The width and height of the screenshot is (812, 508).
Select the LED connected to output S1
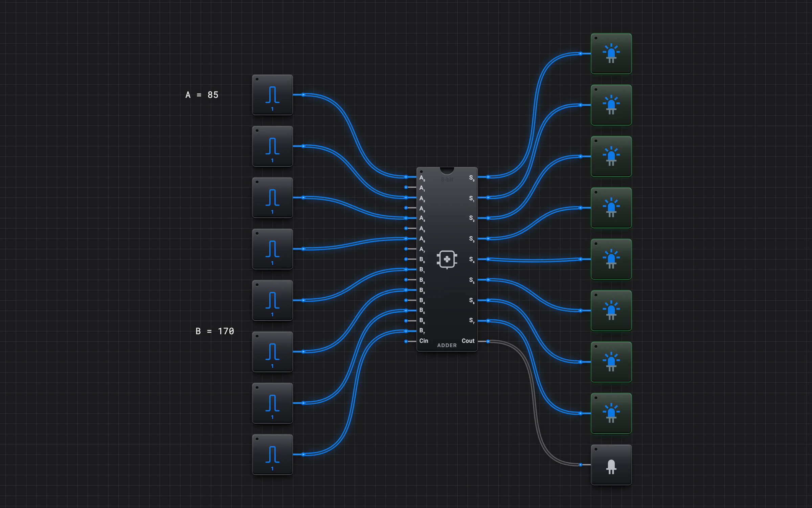611,105
